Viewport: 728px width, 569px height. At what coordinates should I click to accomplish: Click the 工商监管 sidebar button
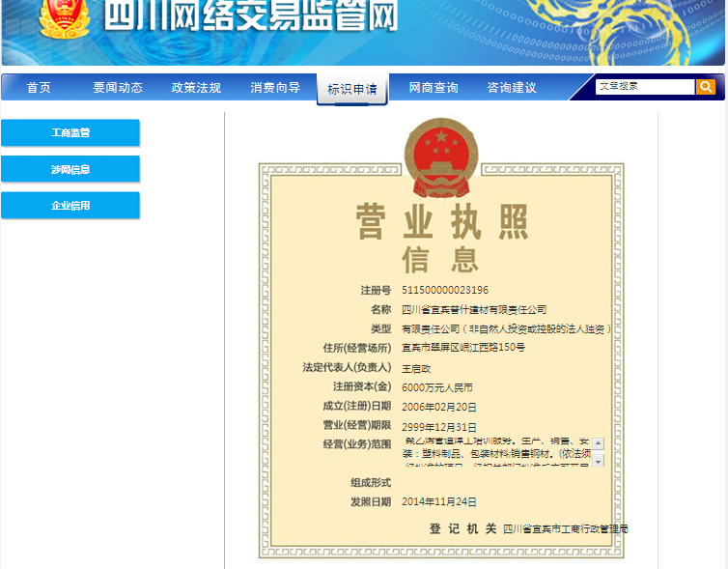point(70,133)
